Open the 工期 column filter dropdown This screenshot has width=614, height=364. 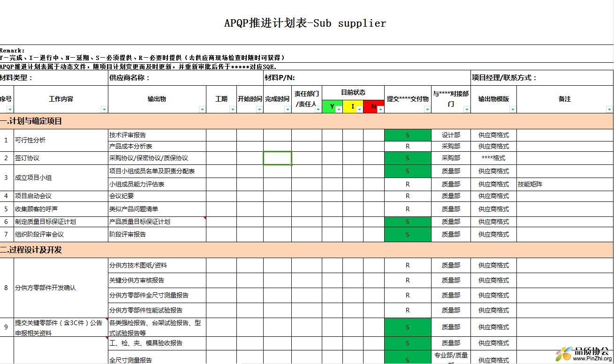pyautogui.click(x=233, y=109)
